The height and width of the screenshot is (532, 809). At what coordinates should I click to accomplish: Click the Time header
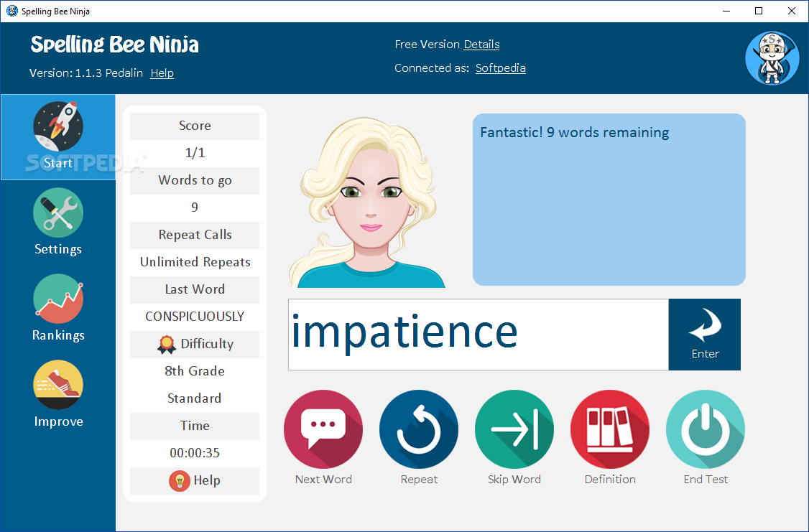pyautogui.click(x=195, y=426)
